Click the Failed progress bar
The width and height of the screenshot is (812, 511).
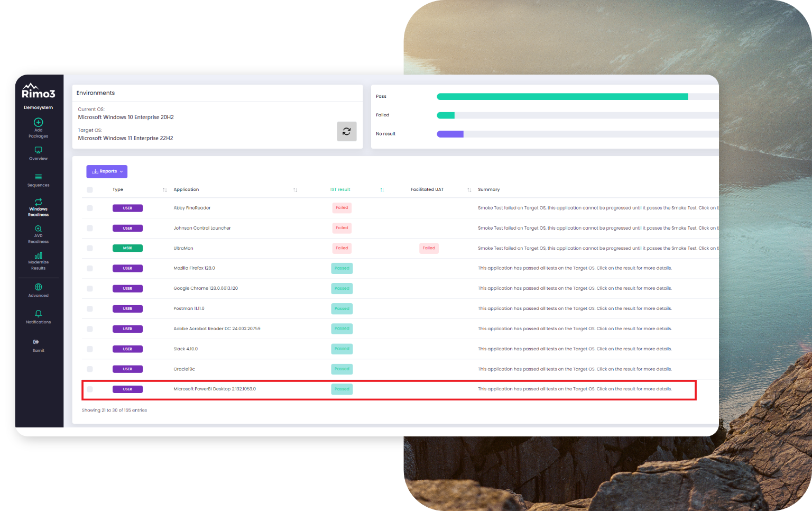coord(577,115)
